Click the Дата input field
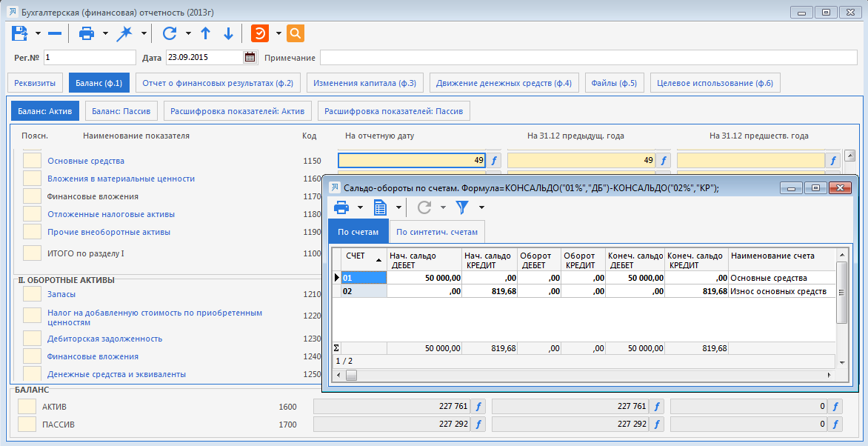The width and height of the screenshot is (868, 446). click(205, 57)
